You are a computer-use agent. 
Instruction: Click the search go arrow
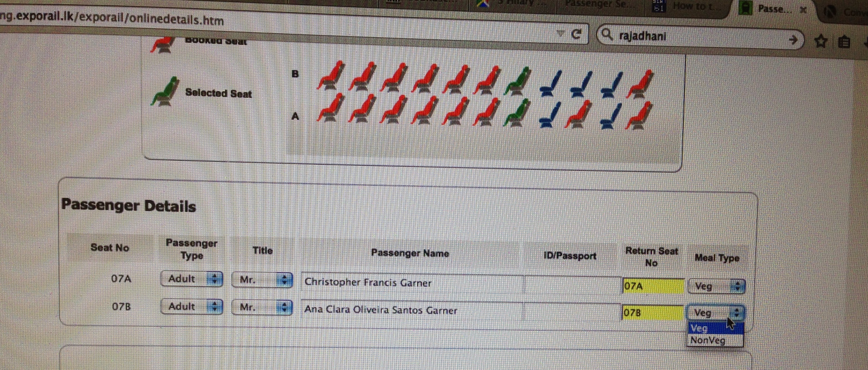click(x=793, y=40)
